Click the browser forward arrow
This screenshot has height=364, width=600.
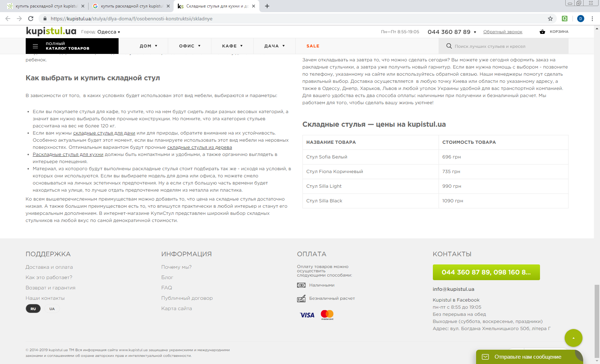[19, 19]
